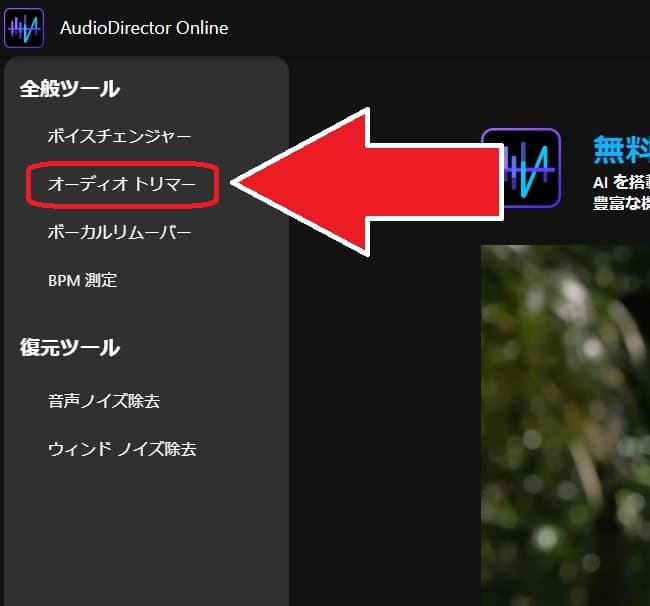Click the AudioDirector logo icon in the header

pos(24,28)
